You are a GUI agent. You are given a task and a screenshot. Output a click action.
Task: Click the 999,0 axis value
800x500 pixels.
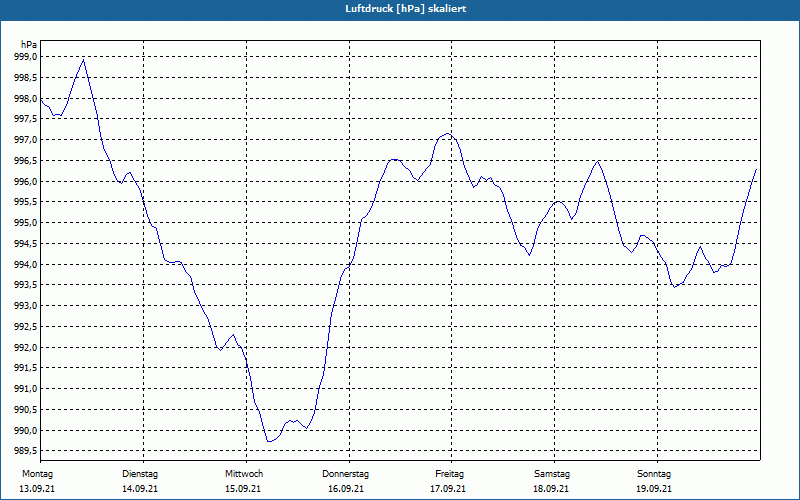point(26,57)
